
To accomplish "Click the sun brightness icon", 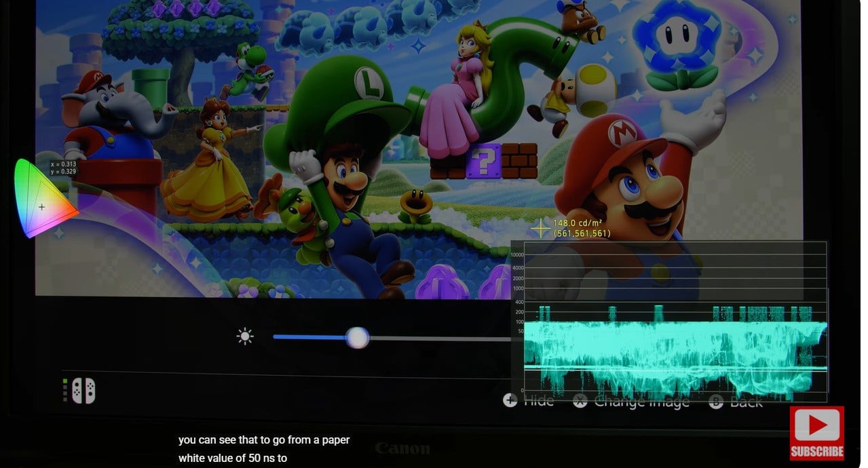I will click(x=245, y=336).
